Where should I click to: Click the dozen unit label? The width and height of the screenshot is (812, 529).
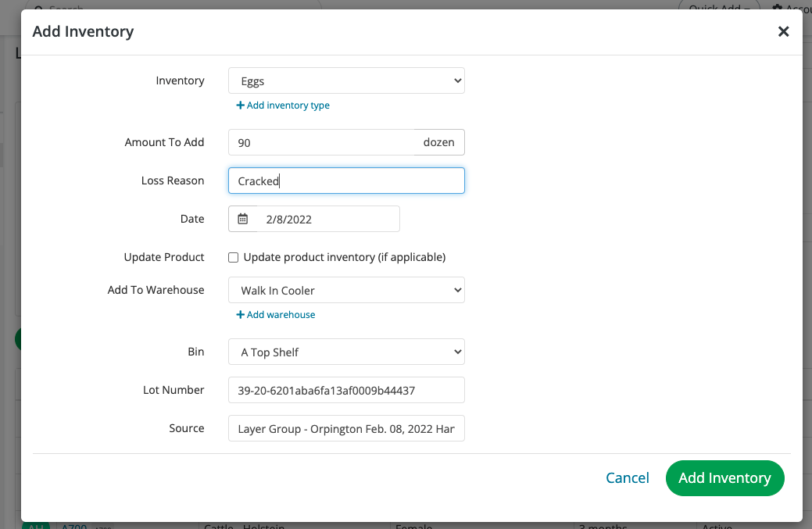point(438,142)
